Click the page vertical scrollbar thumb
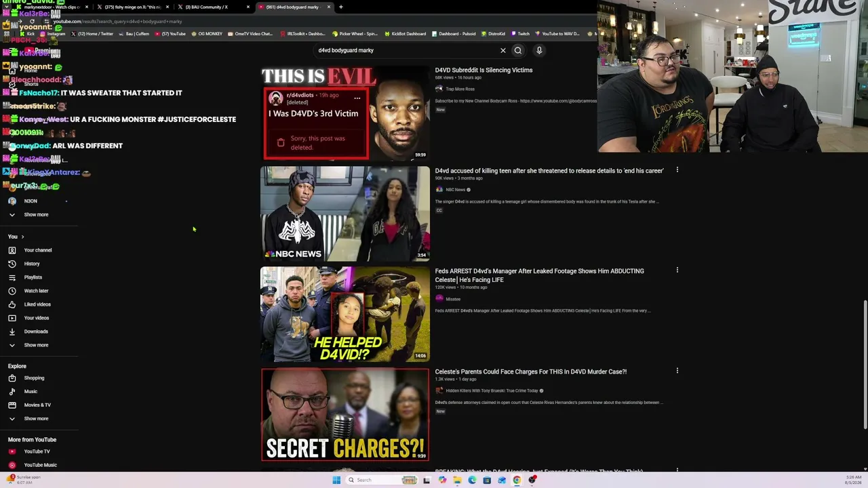The height and width of the screenshot is (488, 868). tap(865, 366)
